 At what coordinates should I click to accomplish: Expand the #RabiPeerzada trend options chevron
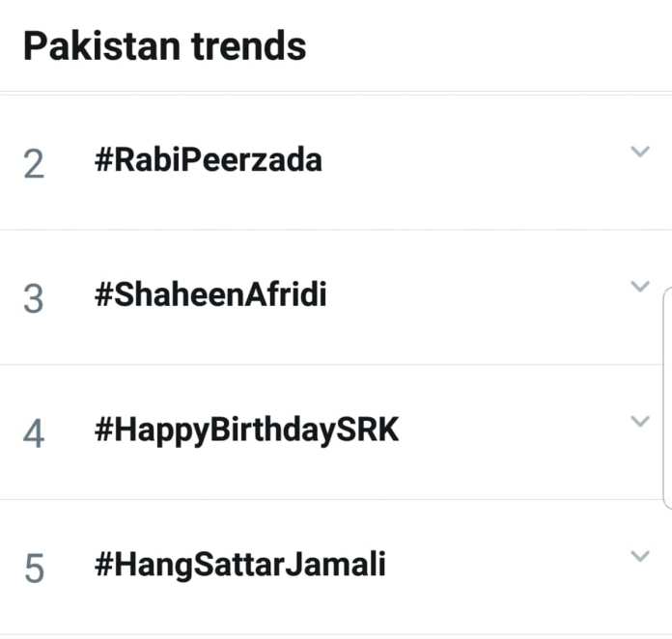tap(639, 152)
